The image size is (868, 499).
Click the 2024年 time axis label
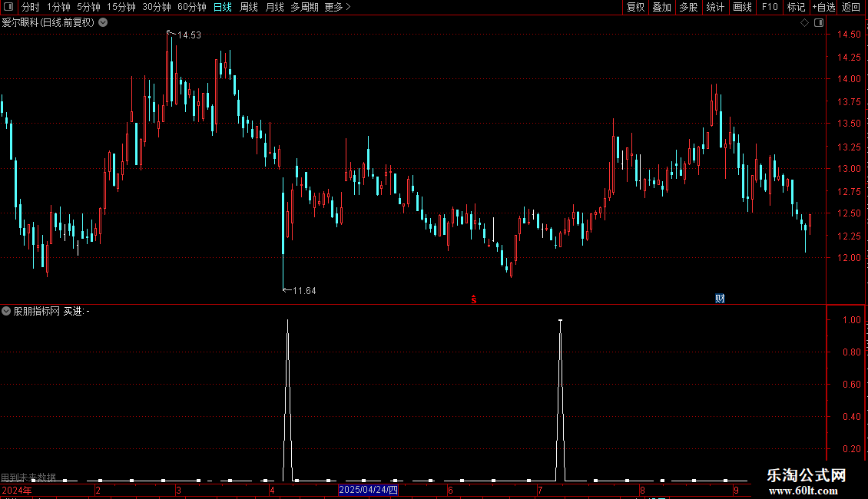[17, 490]
